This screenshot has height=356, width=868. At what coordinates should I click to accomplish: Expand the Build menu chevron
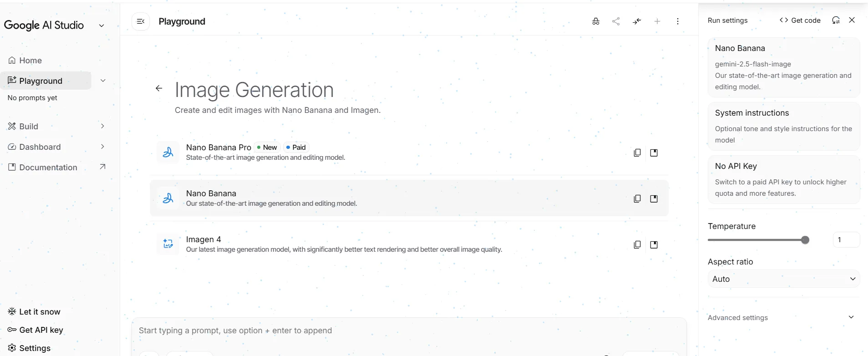102,126
